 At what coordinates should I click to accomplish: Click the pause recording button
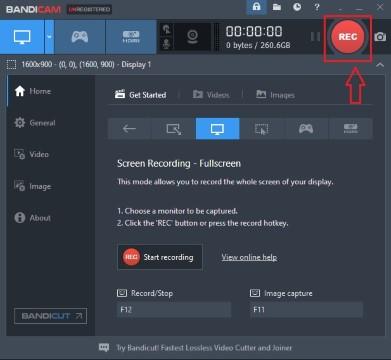coord(315,37)
